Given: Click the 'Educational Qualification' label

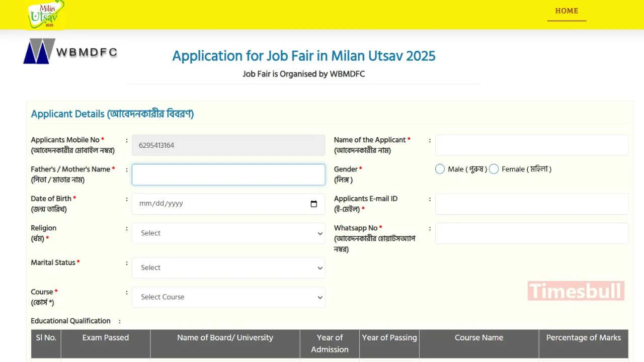Looking at the screenshot, I should pos(70,321).
